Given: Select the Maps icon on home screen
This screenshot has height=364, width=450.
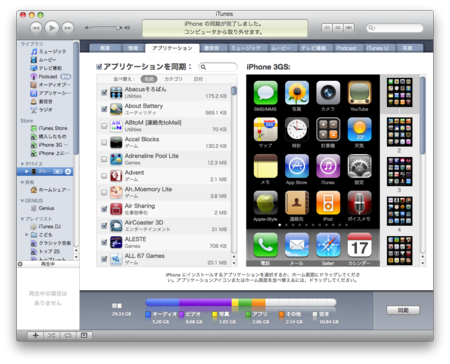Looking at the screenshot, I should coord(265,129).
